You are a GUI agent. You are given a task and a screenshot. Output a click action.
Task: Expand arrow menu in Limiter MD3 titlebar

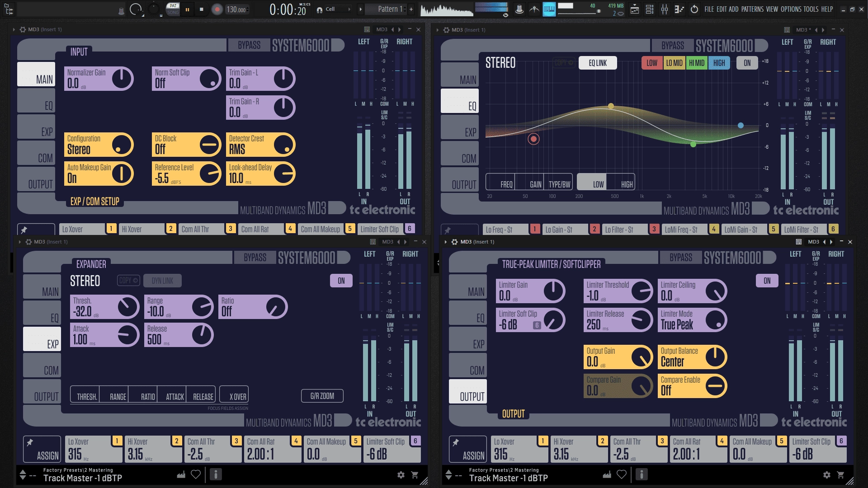pos(445,242)
